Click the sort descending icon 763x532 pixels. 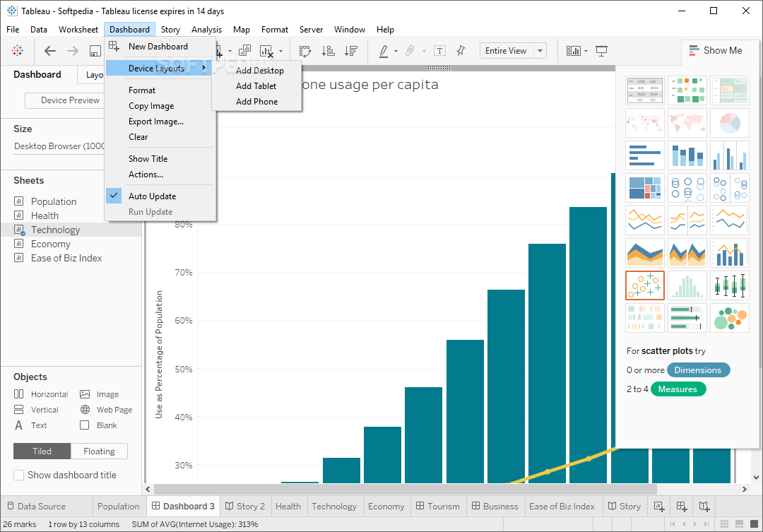pos(351,51)
